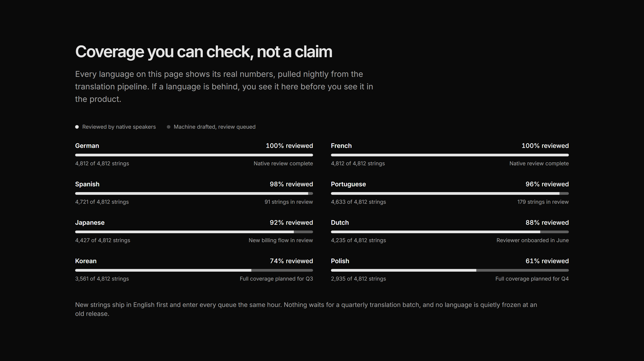644x361 pixels.
Task: Click '4,235 of 4,812 strings'
Action: click(x=358, y=240)
